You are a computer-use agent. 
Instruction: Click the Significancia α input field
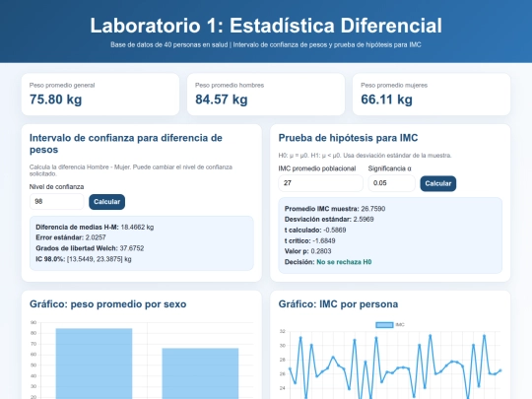(x=391, y=183)
